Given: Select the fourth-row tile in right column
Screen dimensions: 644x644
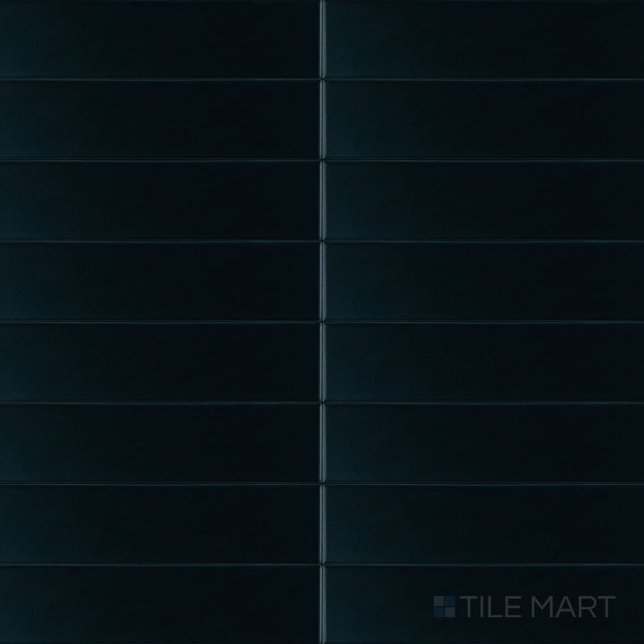Looking at the screenshot, I should pyautogui.click(x=485, y=282).
